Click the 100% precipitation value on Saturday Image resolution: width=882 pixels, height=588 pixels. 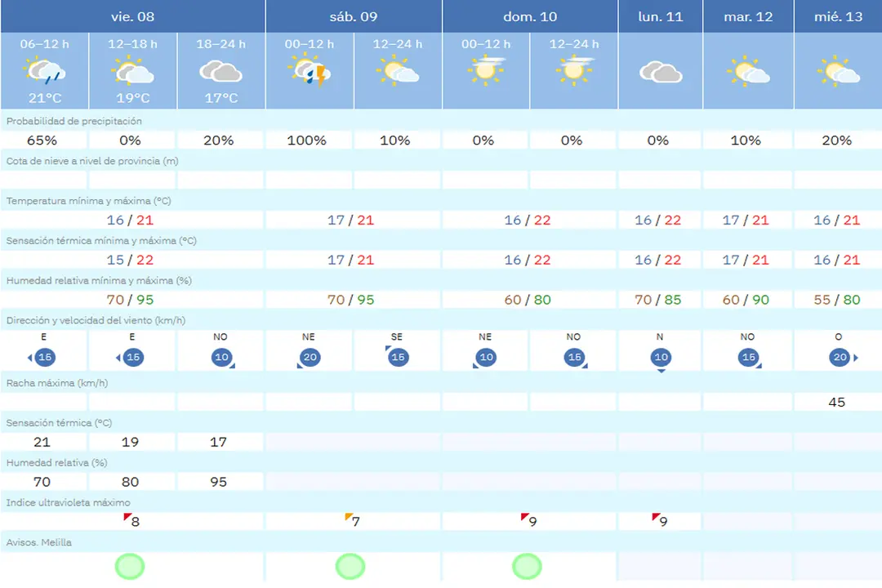click(x=306, y=140)
